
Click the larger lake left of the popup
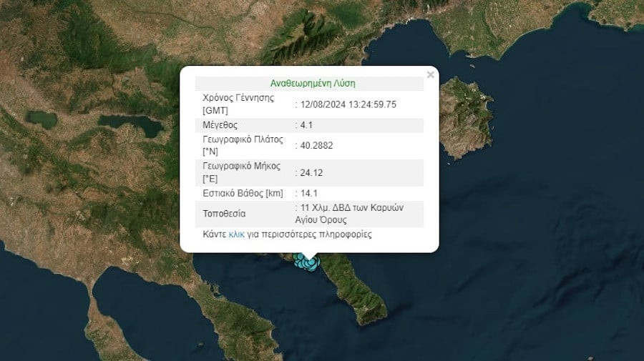click(132, 125)
